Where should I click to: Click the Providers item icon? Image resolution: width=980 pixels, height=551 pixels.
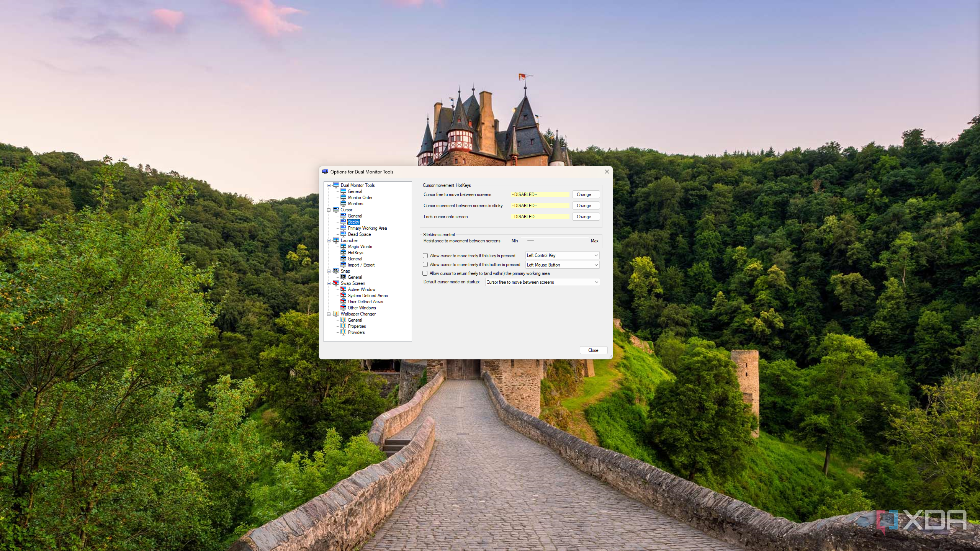click(x=343, y=332)
